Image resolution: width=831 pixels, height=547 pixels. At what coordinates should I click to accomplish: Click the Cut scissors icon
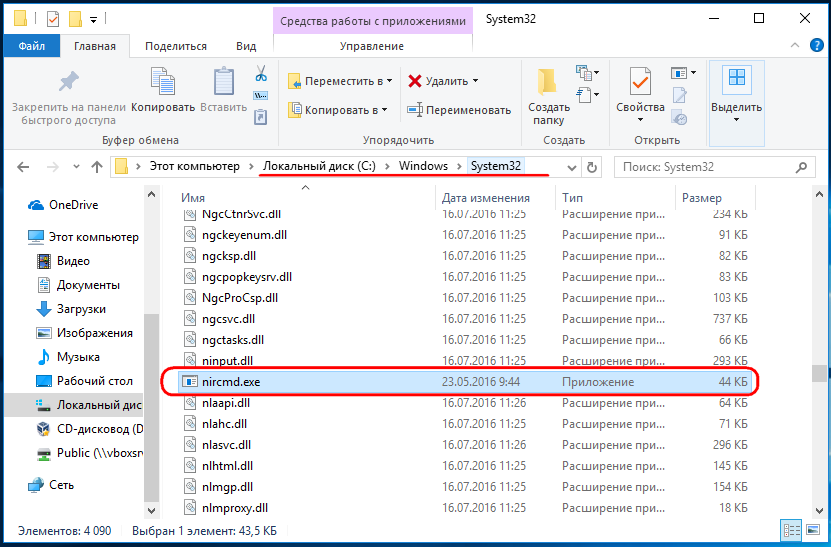point(261,73)
